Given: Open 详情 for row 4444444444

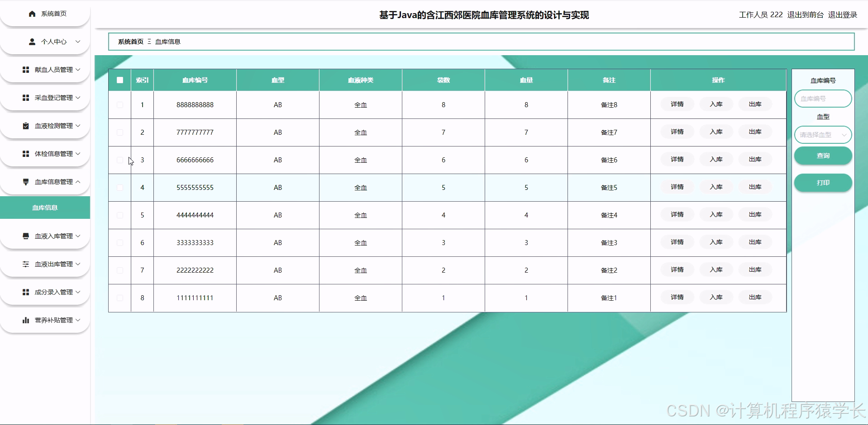Looking at the screenshot, I should [677, 215].
